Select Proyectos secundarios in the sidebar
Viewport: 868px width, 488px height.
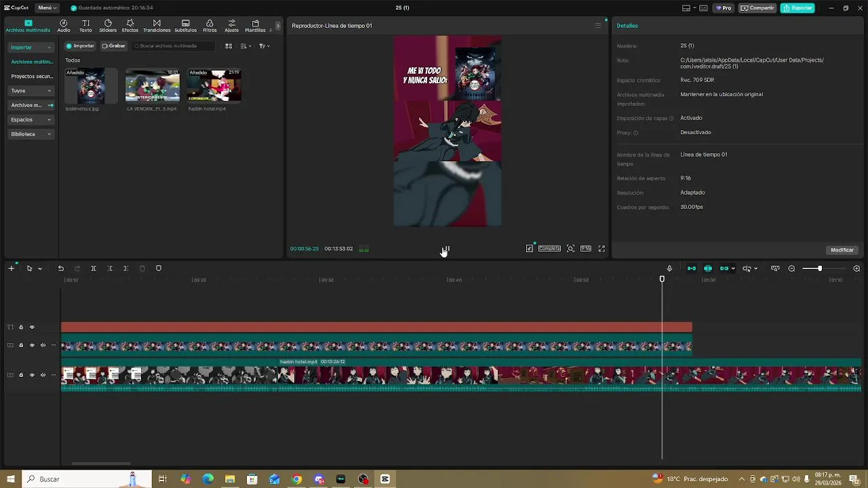tap(31, 77)
